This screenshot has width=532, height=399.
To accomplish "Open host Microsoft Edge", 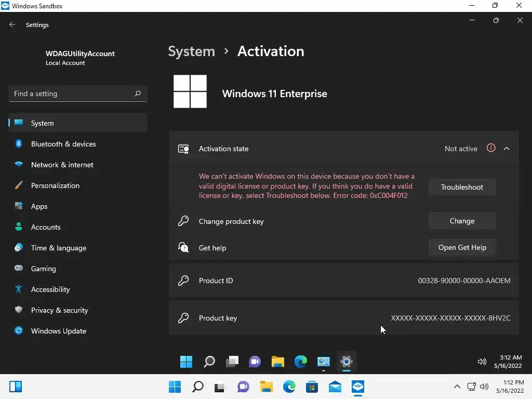I will 289,387.
